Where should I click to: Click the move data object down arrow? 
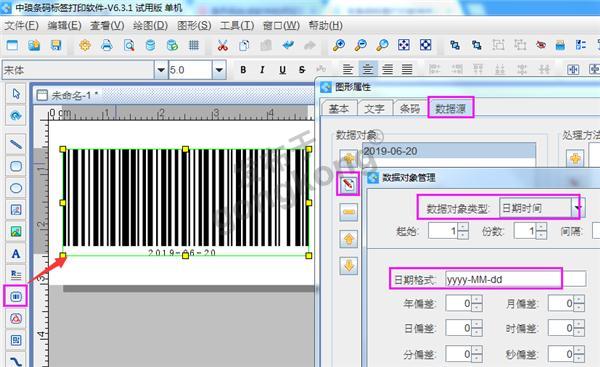[348, 266]
